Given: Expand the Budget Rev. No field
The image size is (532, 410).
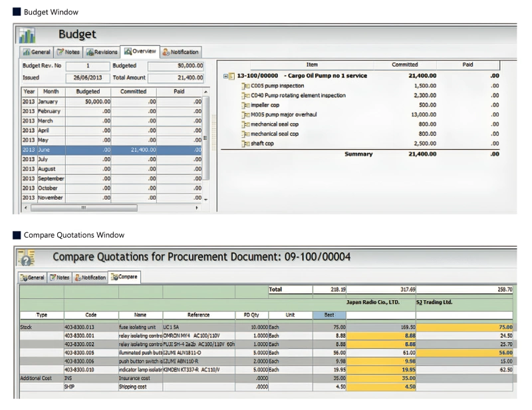Looking at the screenshot, I should 87,65.
